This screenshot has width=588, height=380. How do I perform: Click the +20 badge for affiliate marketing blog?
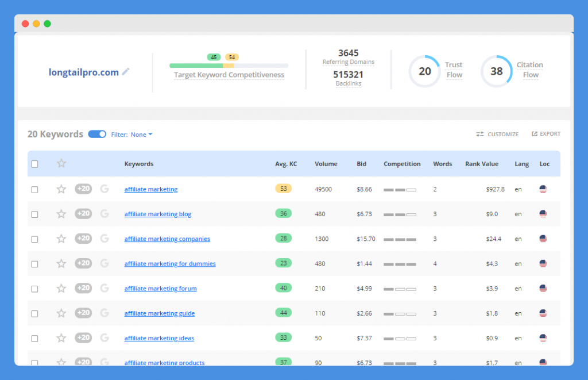(83, 213)
